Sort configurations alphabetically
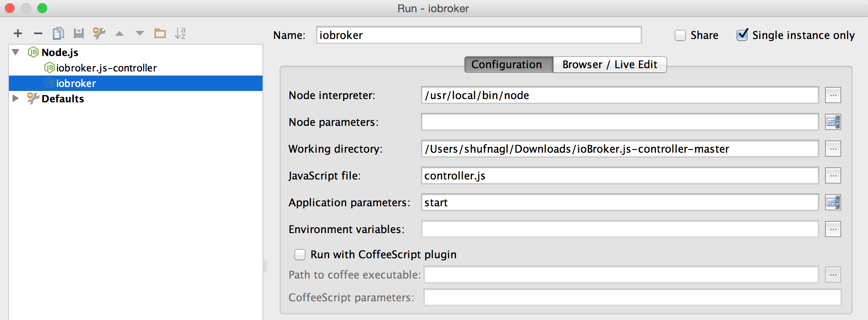 point(180,33)
